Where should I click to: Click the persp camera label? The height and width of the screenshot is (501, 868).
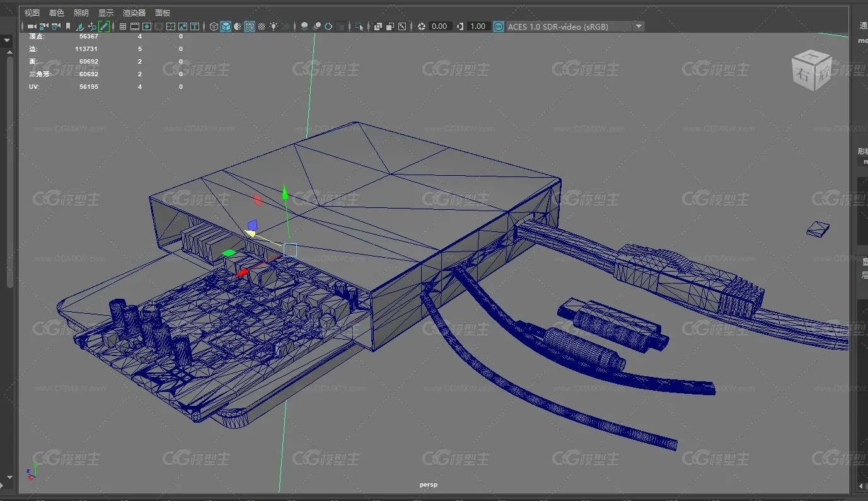429,485
